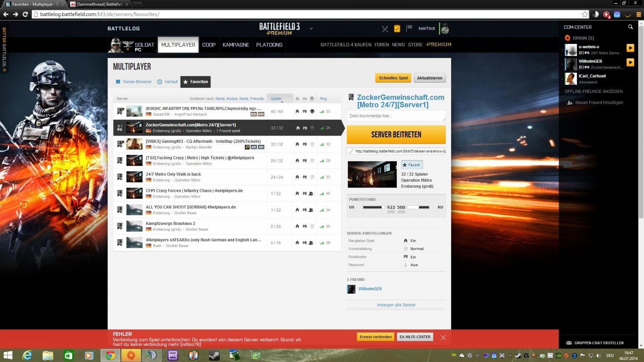Toggle the Favorit star button

[x=412, y=165]
